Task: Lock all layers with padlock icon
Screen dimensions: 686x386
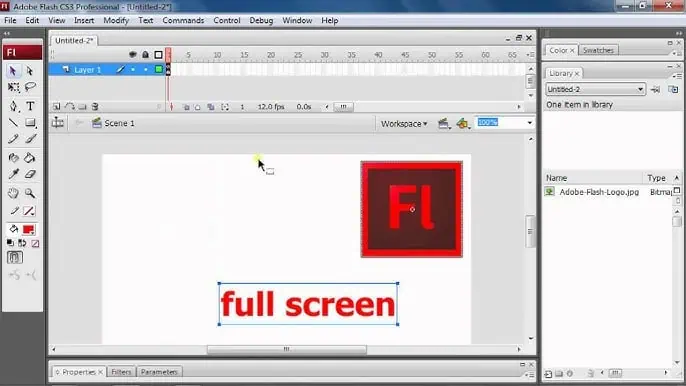Action: (145, 55)
